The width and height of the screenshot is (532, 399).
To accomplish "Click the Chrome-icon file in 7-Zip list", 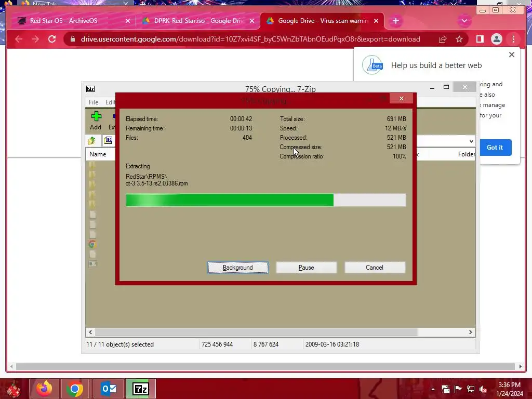I will 92,244.
